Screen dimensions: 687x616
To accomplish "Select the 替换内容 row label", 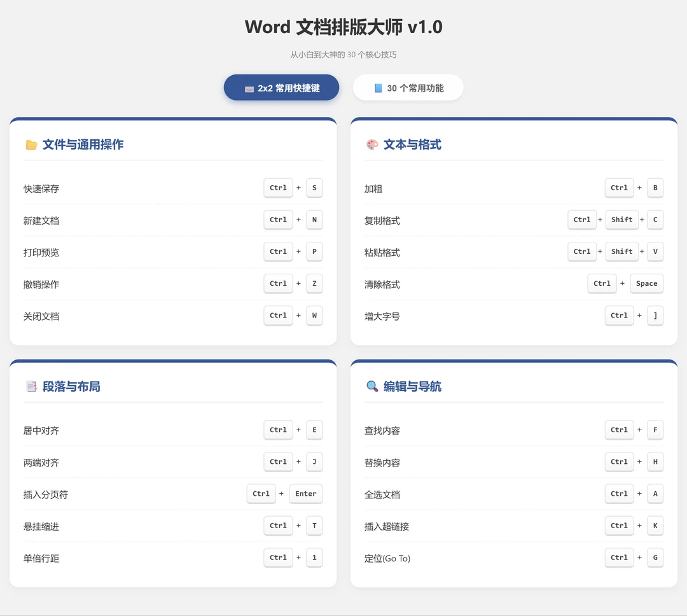I will 382,463.
